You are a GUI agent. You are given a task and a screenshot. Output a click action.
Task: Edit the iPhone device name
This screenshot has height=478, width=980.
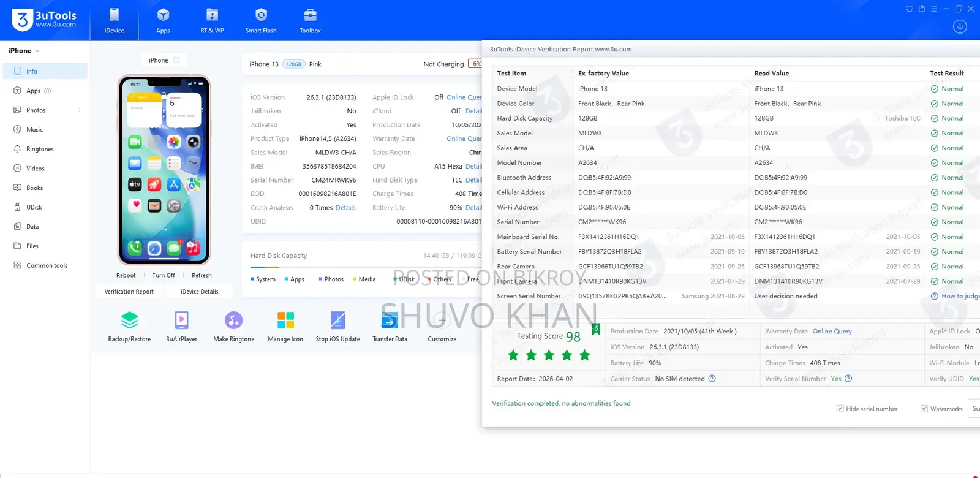pos(176,60)
